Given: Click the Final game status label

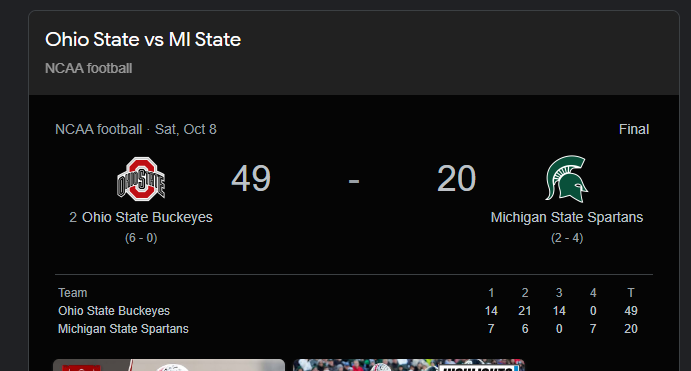Looking at the screenshot, I should click(634, 129).
